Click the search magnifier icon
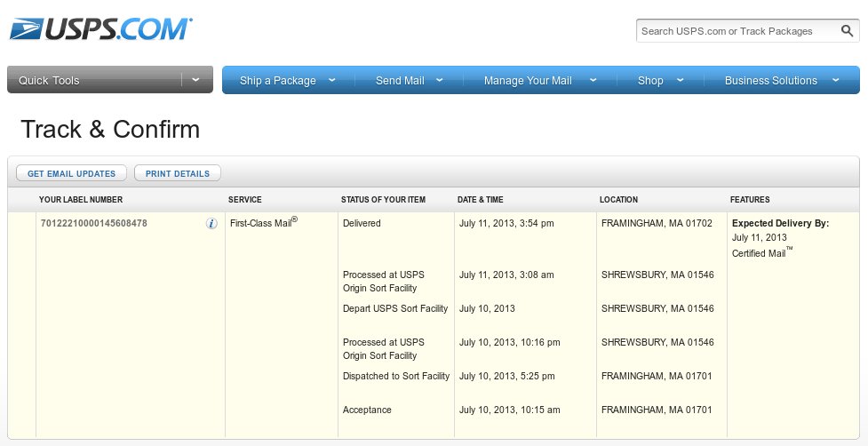 (847, 31)
